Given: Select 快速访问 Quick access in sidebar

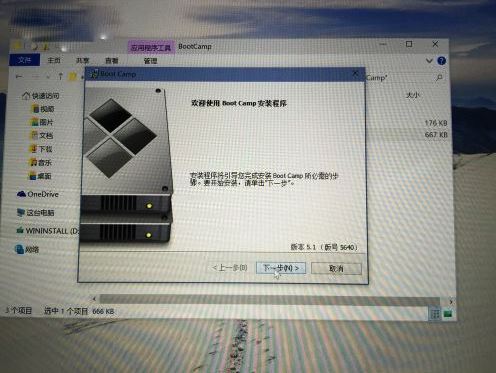Looking at the screenshot, I should tap(41, 96).
